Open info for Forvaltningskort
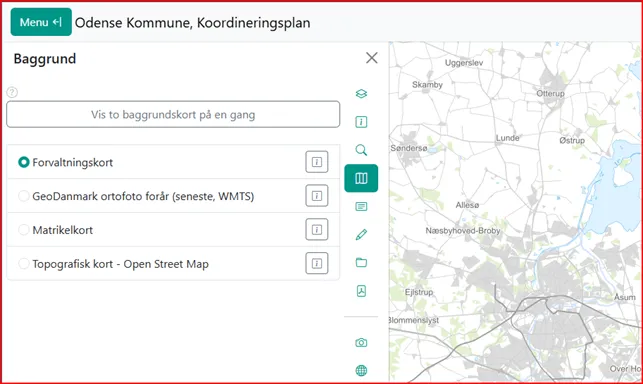643x384 pixels. tap(317, 162)
